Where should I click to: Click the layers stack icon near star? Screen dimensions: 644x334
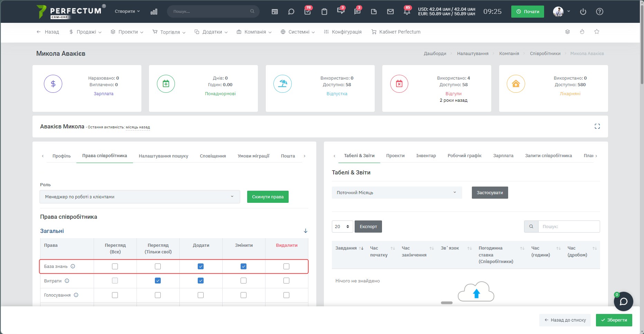click(x=567, y=31)
